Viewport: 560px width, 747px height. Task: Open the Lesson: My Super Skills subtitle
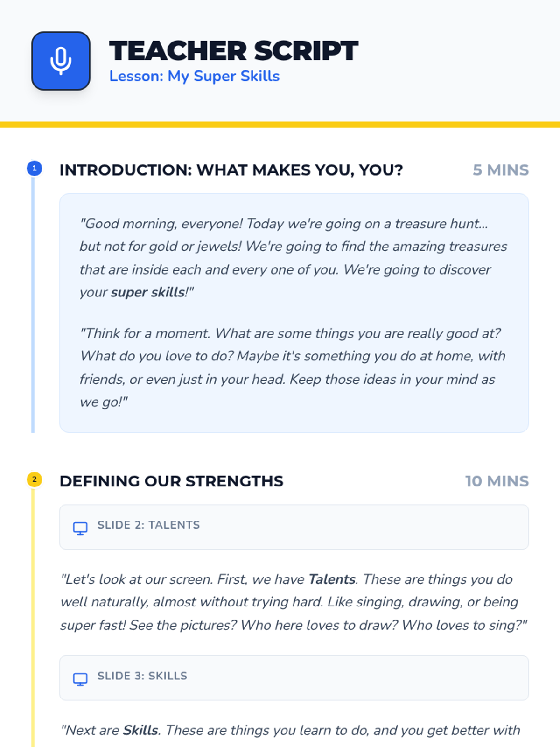click(194, 76)
